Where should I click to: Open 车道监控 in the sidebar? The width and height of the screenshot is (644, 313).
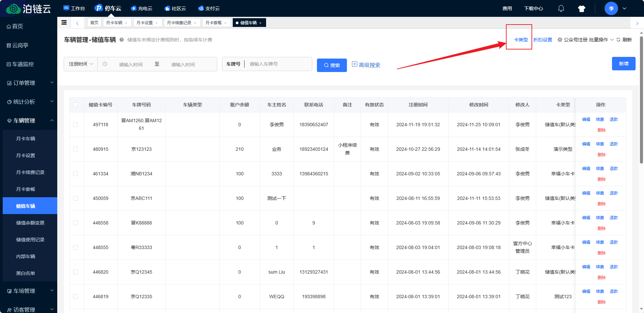[29, 64]
